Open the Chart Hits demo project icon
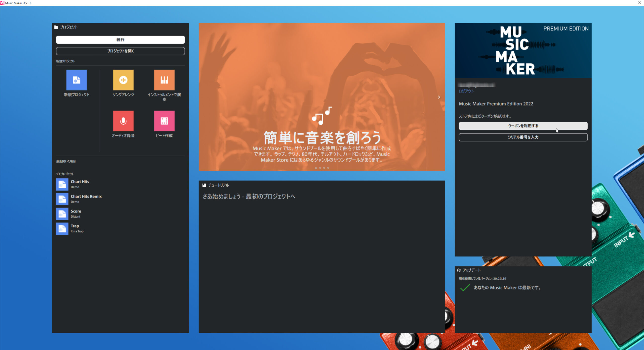Viewport: 644px width, 350px height. pos(62,184)
